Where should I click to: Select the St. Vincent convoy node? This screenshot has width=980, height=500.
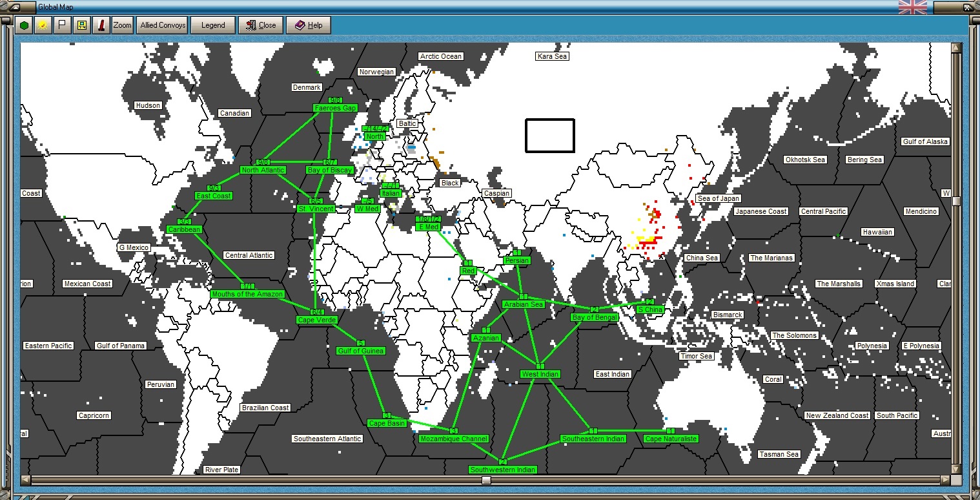point(316,209)
